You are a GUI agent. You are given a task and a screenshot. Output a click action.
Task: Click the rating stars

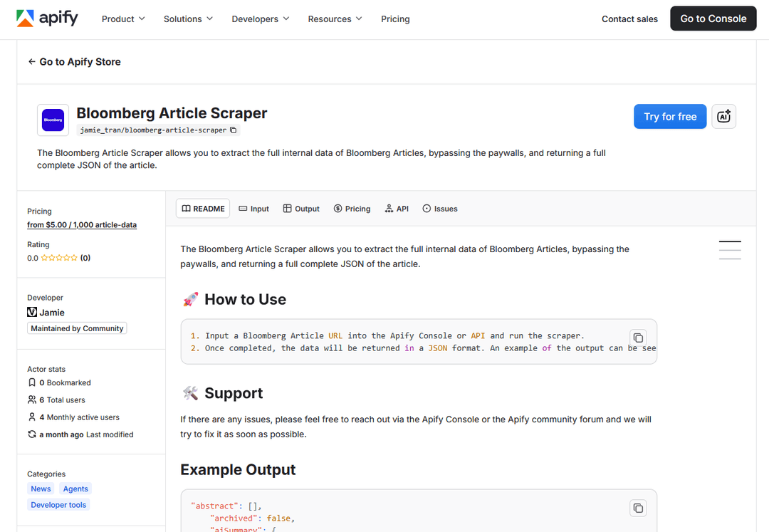click(59, 258)
